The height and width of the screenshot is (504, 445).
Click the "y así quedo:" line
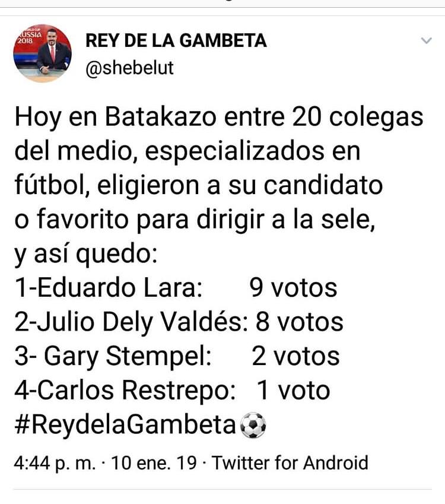click(x=85, y=254)
